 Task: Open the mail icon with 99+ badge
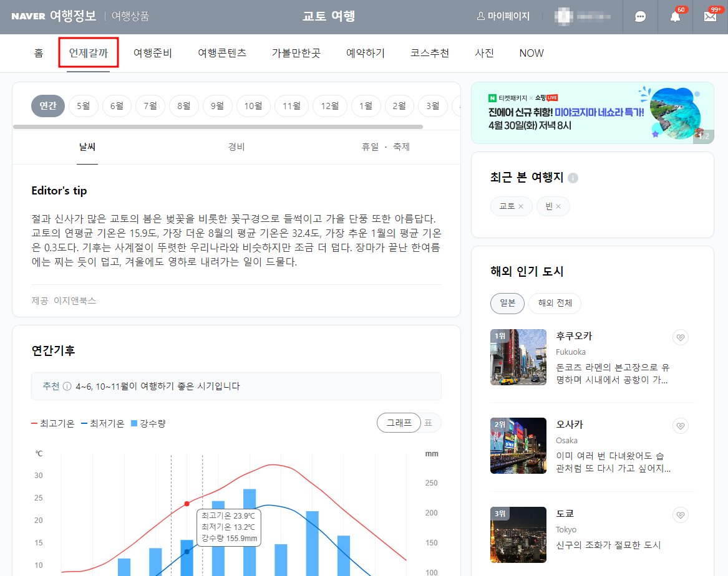point(709,17)
